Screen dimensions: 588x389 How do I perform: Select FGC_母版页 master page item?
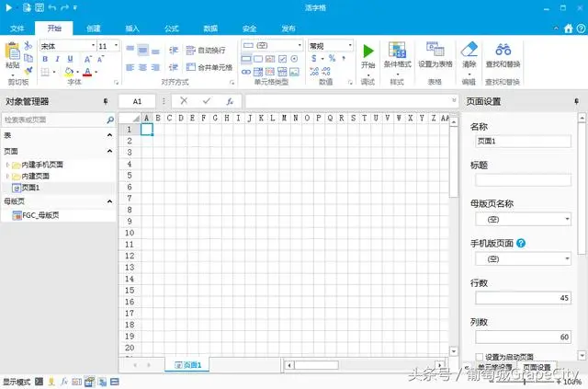[36, 215]
